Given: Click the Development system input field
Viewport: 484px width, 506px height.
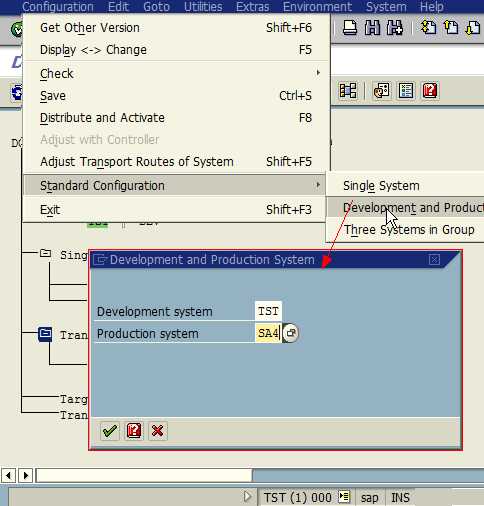Looking at the screenshot, I should (x=268, y=311).
